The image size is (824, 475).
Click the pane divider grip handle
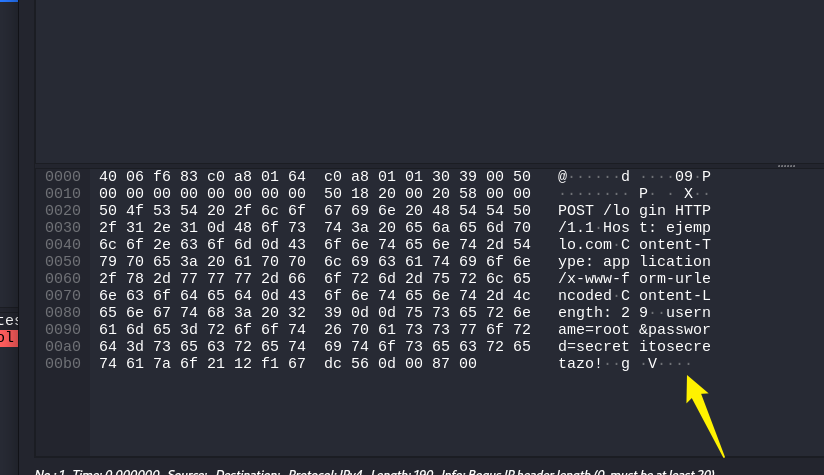point(786,166)
